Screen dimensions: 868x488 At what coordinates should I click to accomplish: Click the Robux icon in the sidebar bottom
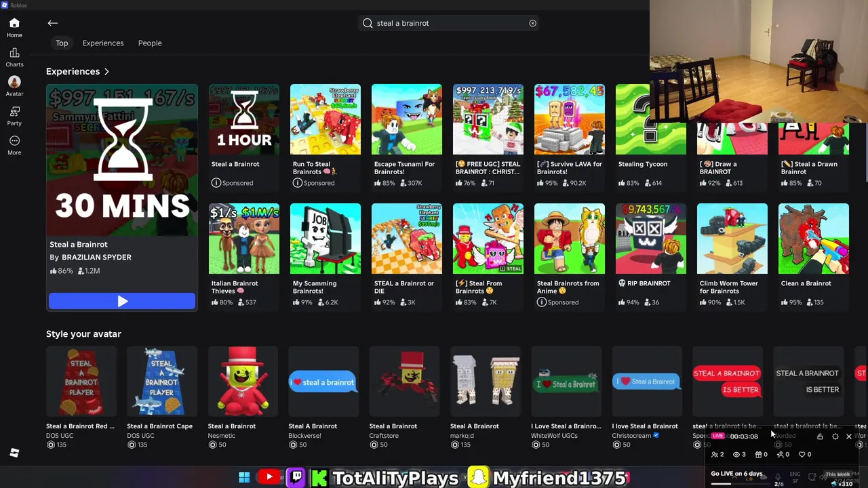pos(14,453)
